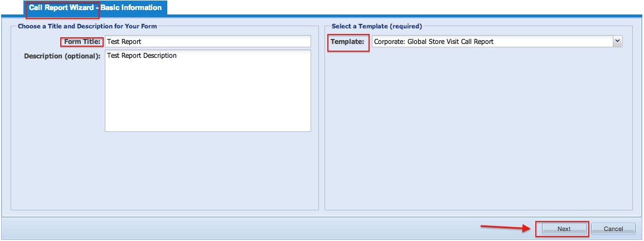
Task: Click the 'Form Title:' label
Action: pos(83,41)
